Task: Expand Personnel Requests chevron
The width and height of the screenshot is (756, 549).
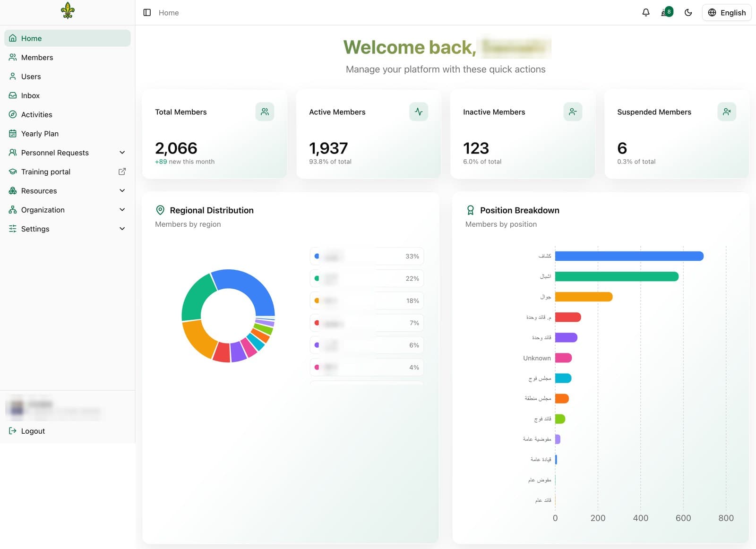Action: [122, 153]
